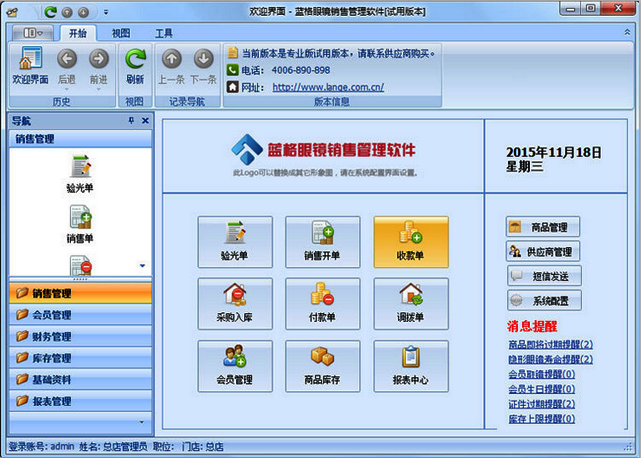Click 登录账号: admin in status bar
This screenshot has width=641, height=458.
click(x=42, y=447)
